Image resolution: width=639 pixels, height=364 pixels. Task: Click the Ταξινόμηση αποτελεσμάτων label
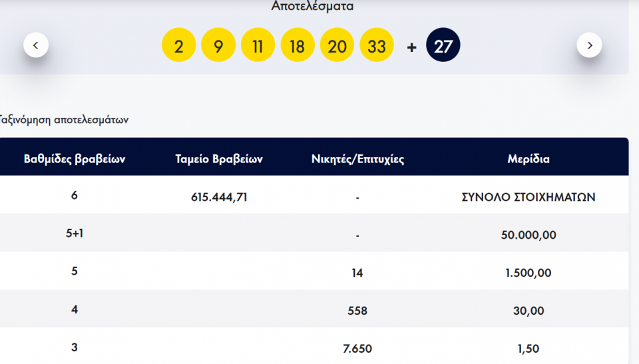pos(64,120)
